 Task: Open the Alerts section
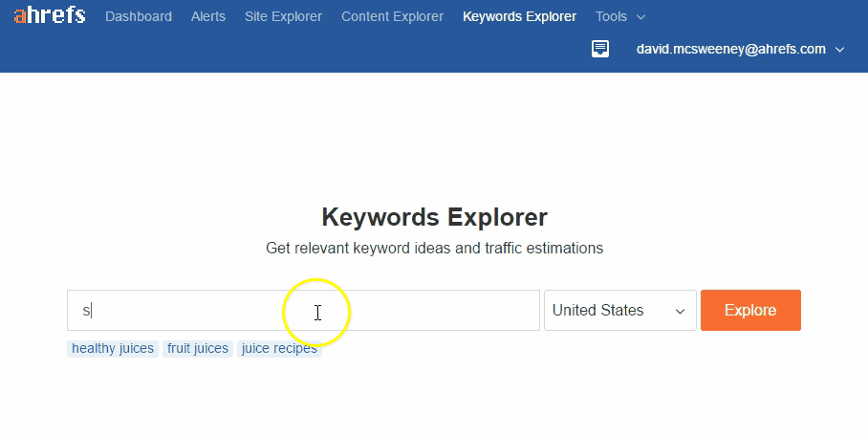click(208, 16)
